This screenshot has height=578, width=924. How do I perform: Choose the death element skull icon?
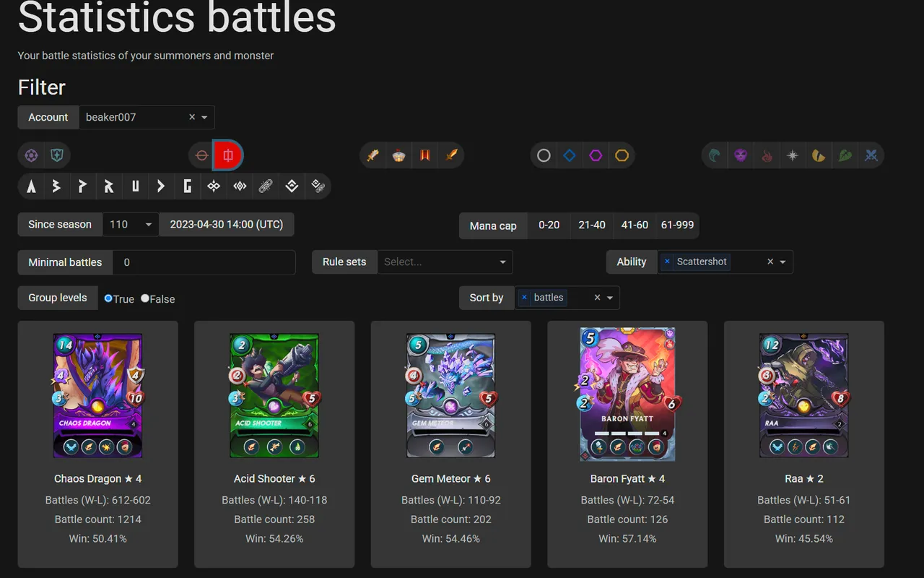click(741, 155)
